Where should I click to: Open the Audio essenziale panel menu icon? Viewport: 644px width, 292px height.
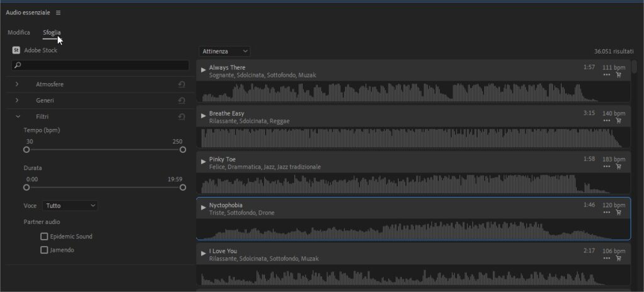click(x=58, y=13)
